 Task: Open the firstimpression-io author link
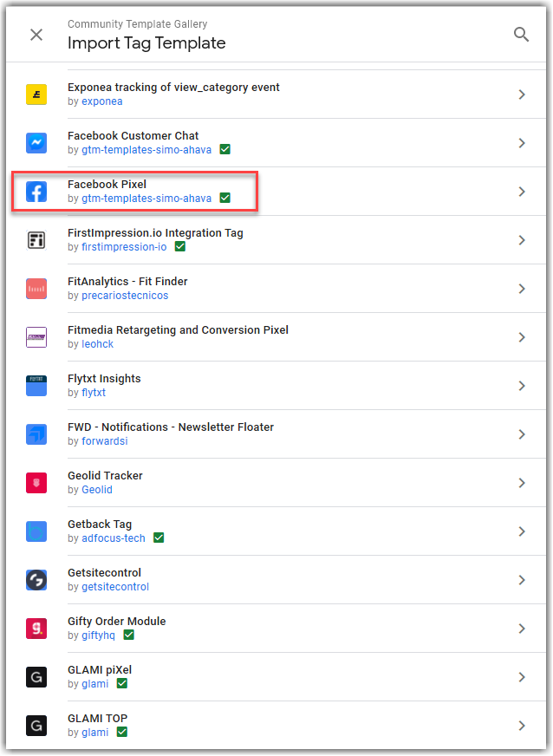pos(124,247)
